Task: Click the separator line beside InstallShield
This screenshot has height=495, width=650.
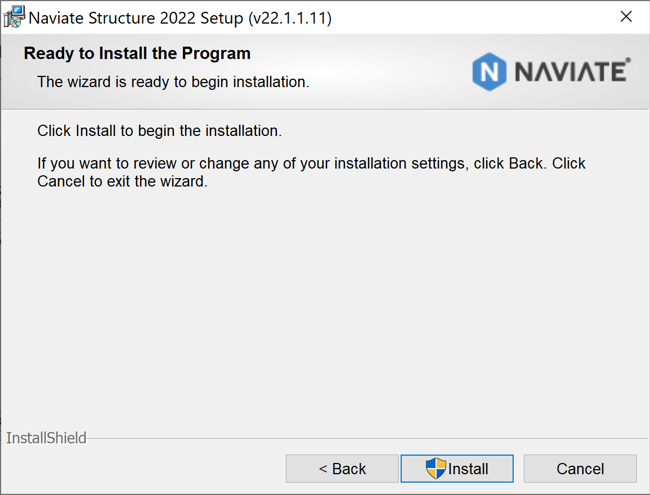Action: [367, 439]
